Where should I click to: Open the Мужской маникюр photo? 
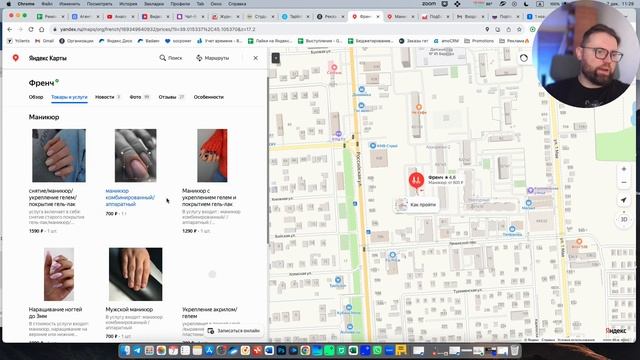tap(136, 274)
